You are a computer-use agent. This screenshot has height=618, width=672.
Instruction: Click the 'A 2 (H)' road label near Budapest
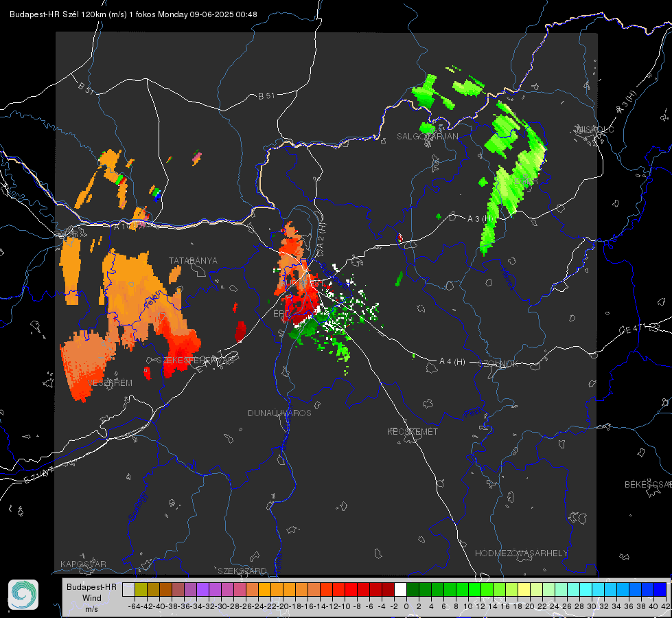pos(321,235)
